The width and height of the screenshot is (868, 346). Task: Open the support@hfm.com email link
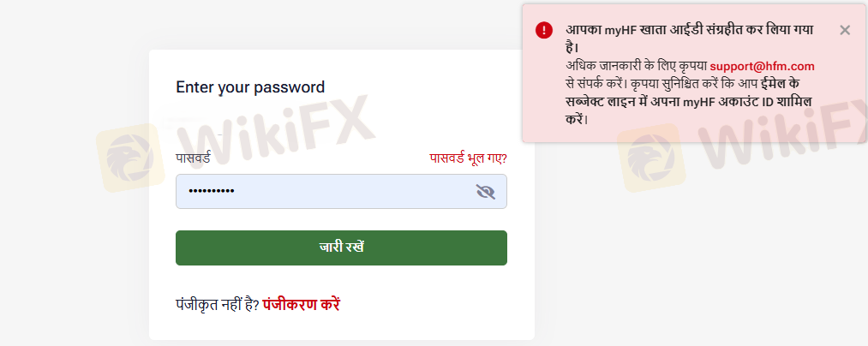pos(762,67)
